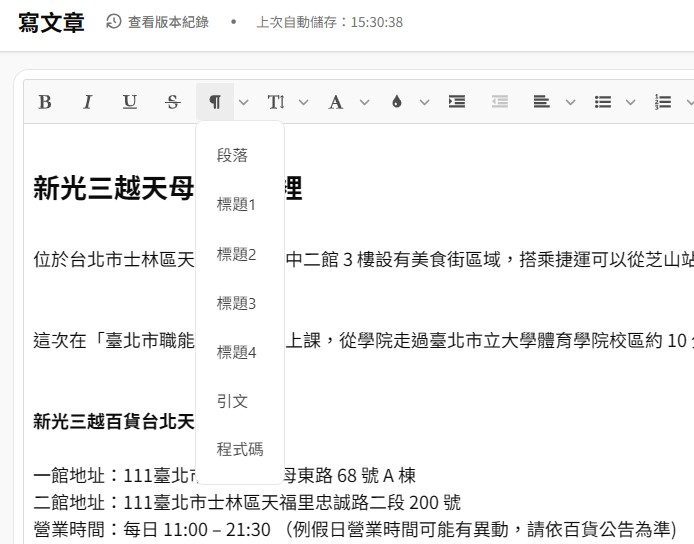Click the text alignment icon
The height and width of the screenshot is (544, 694).
click(541, 102)
